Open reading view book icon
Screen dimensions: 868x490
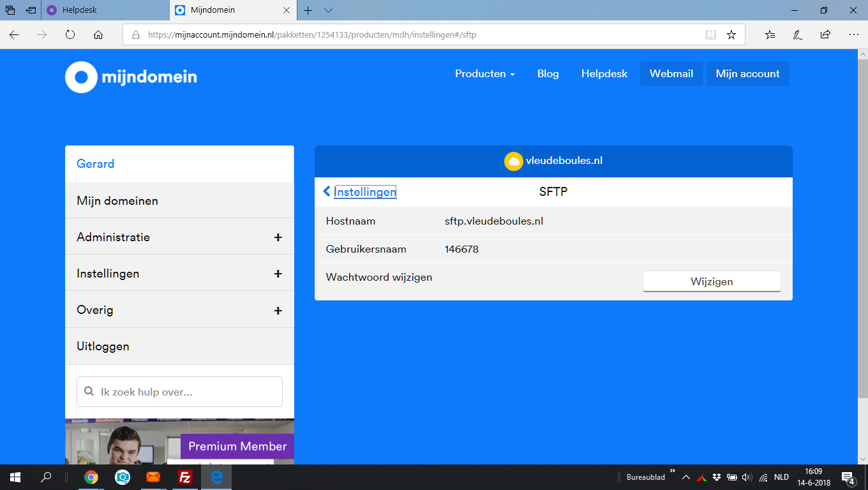(x=711, y=35)
